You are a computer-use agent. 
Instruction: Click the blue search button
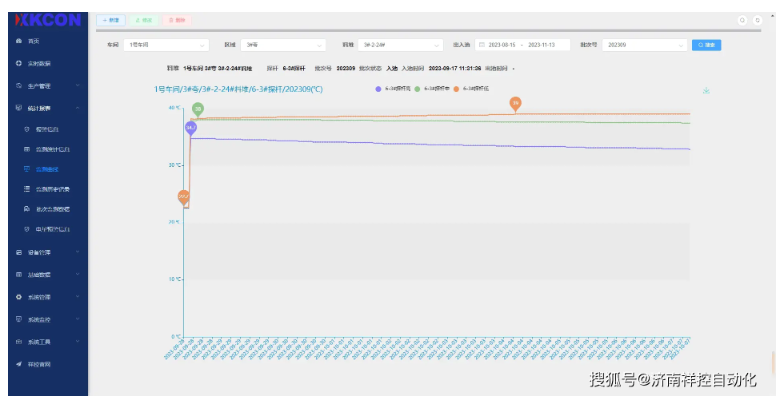(706, 45)
